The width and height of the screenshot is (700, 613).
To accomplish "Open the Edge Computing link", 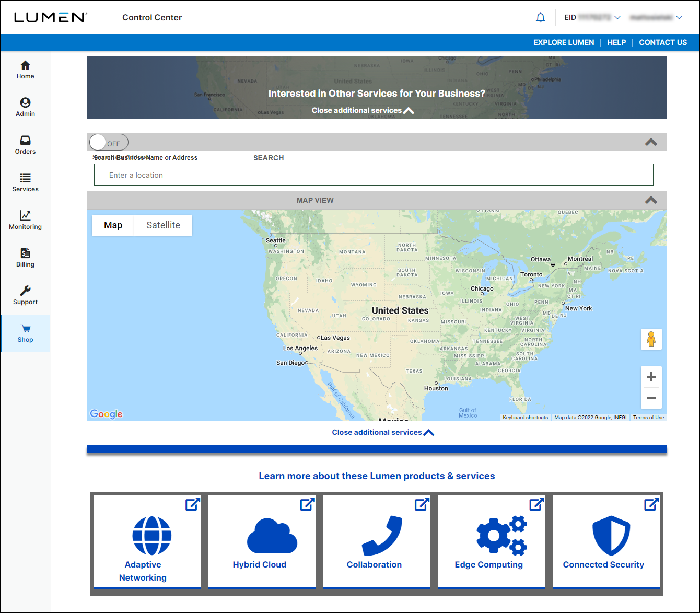I will tap(488, 564).
